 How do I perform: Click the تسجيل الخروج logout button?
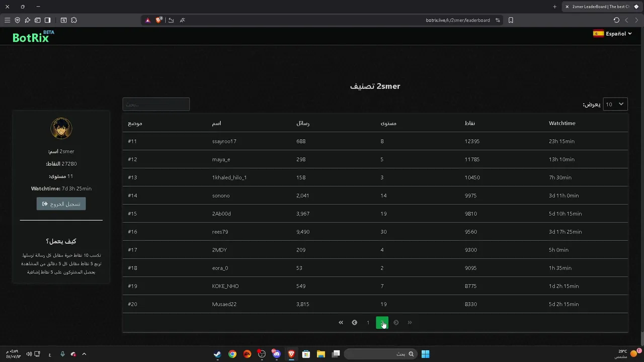tap(61, 204)
